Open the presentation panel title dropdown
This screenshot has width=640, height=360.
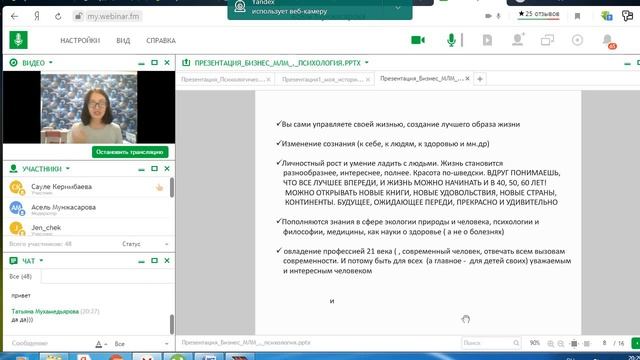(367, 62)
